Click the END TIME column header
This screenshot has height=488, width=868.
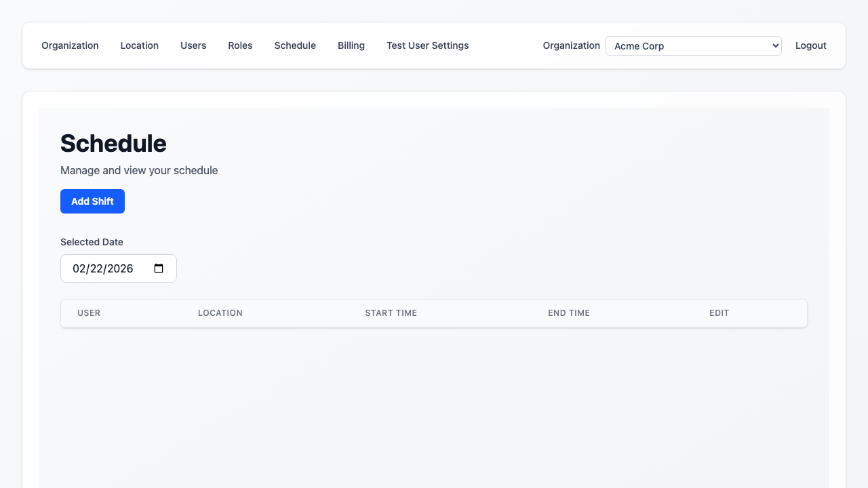coord(569,312)
